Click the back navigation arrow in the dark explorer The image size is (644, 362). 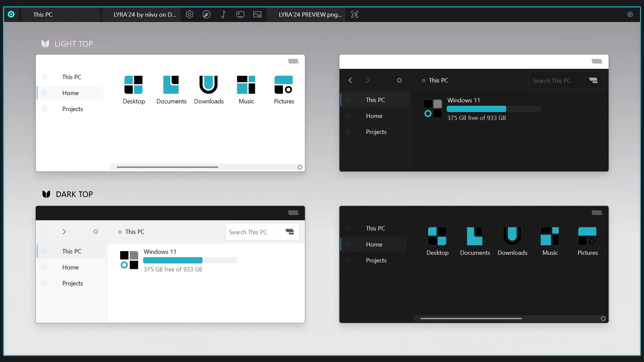(x=350, y=80)
